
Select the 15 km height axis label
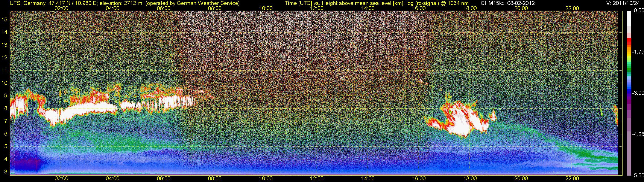click(5, 19)
